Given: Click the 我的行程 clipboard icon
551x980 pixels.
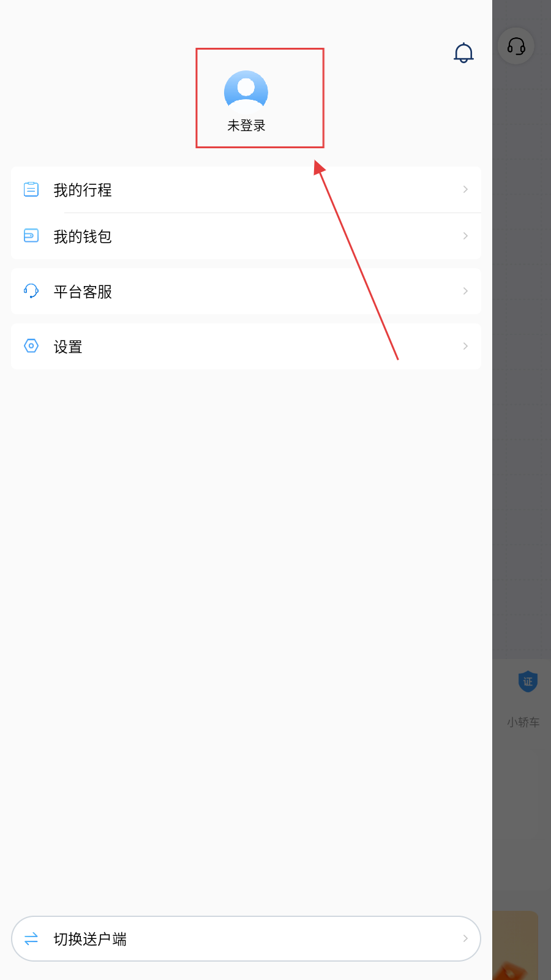Looking at the screenshot, I should 31,189.
